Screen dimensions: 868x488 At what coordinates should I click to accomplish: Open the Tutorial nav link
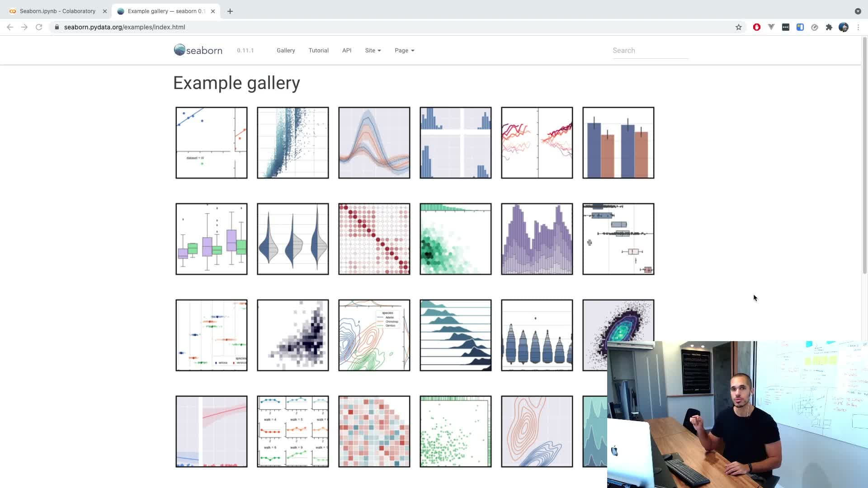tap(319, 51)
